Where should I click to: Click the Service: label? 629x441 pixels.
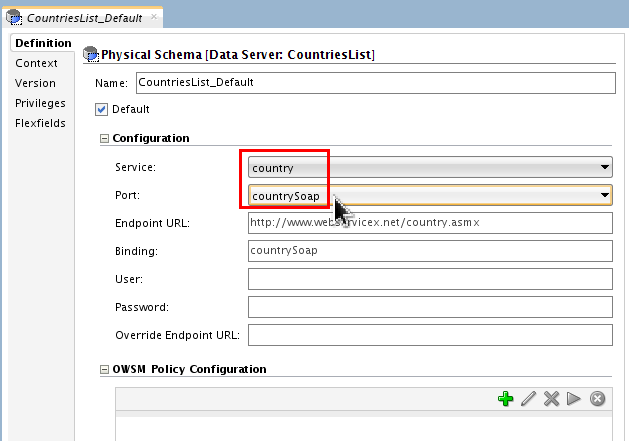pos(136,167)
